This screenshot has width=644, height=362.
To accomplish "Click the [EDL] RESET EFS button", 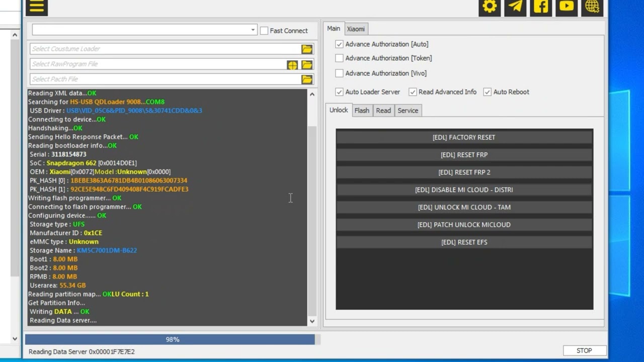I will click(464, 242).
